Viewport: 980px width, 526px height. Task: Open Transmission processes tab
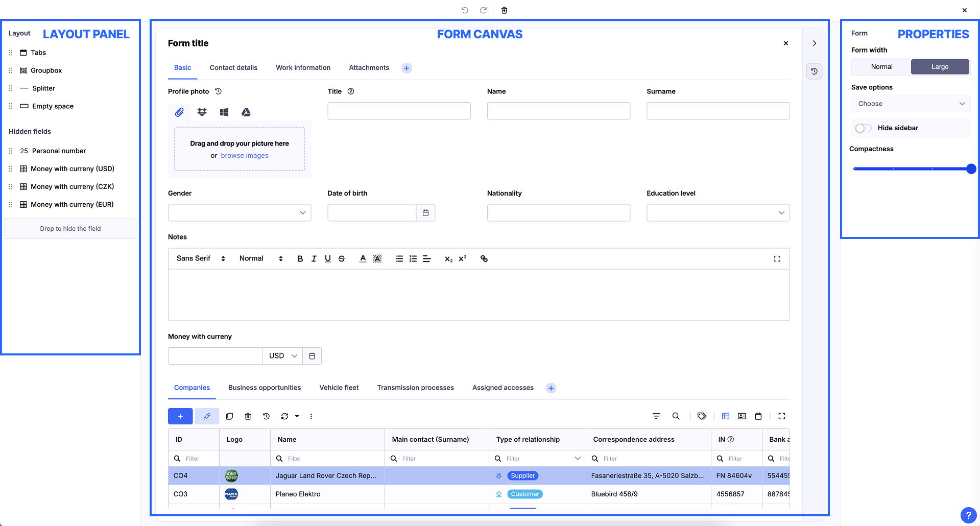(416, 388)
